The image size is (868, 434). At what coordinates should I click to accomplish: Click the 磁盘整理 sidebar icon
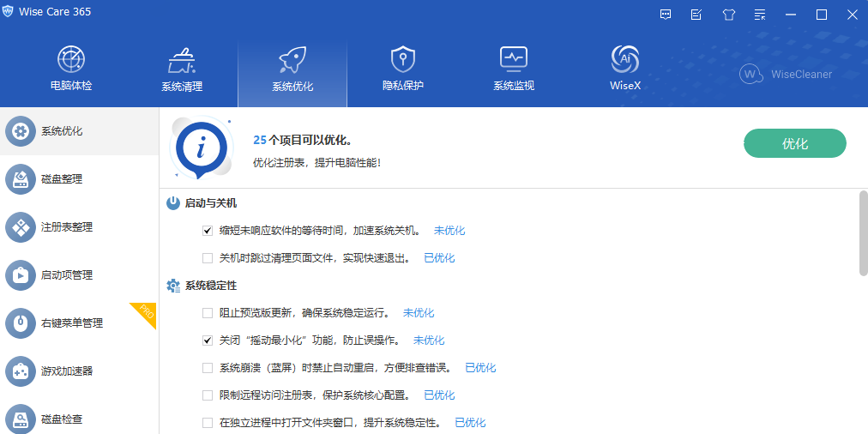pos(21,179)
